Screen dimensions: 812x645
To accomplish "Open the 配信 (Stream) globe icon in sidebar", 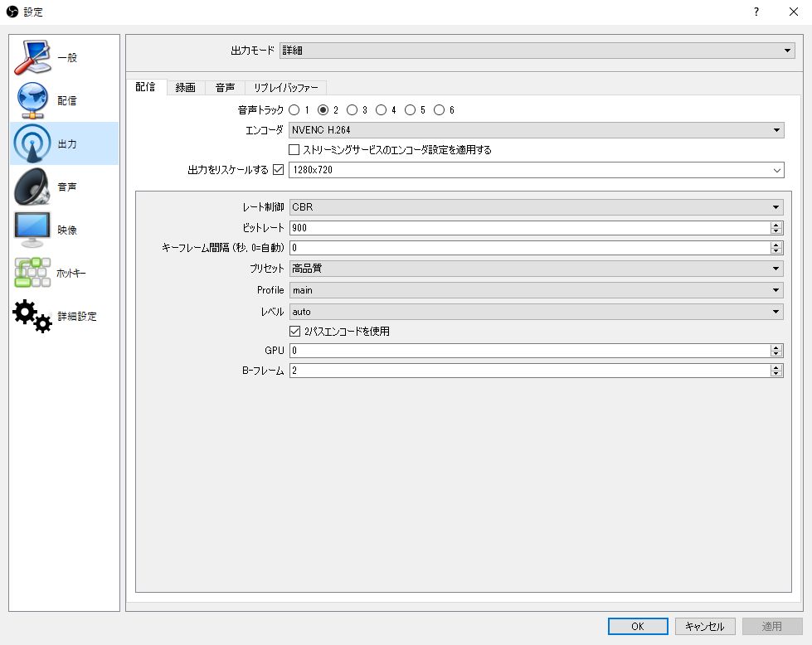I will tap(32, 100).
